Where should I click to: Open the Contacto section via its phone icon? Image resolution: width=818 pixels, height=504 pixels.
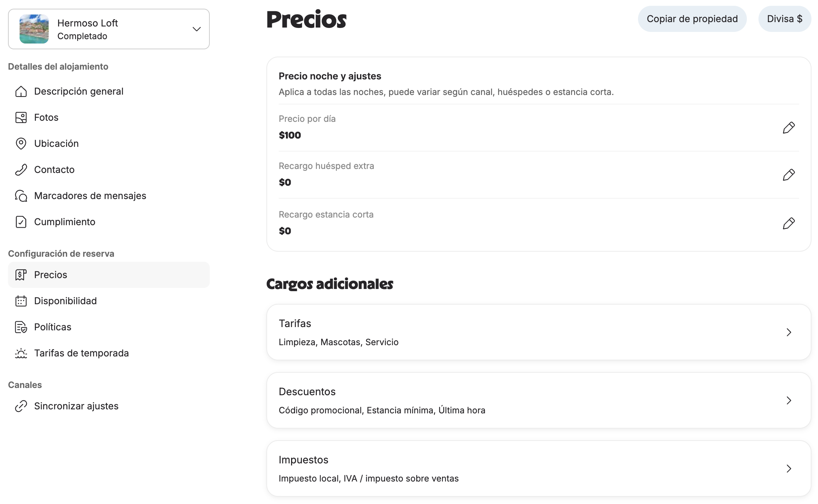(21, 170)
